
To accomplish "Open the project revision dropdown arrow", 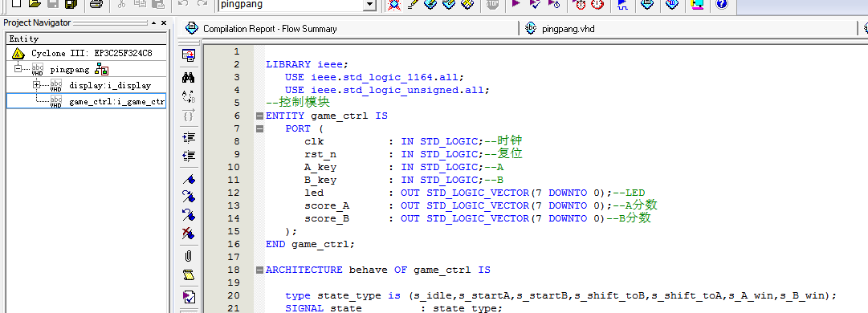I will [x=369, y=5].
